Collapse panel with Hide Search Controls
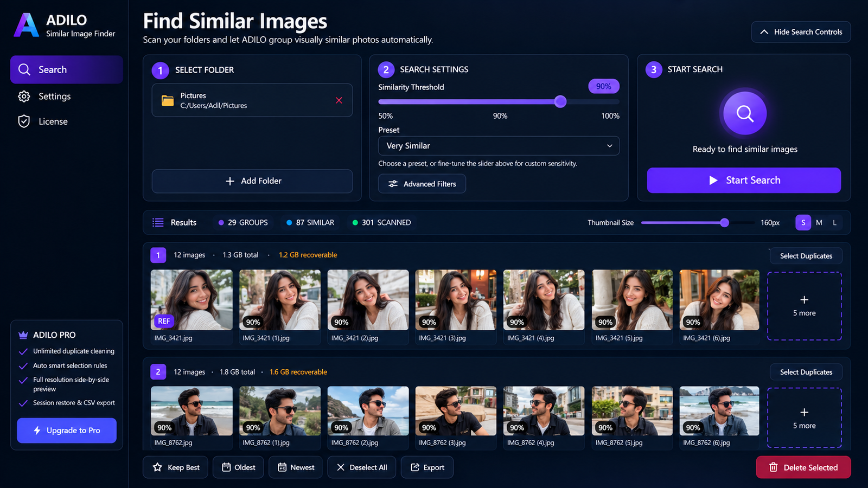Image resolution: width=868 pixels, height=488 pixels. [x=801, y=32]
